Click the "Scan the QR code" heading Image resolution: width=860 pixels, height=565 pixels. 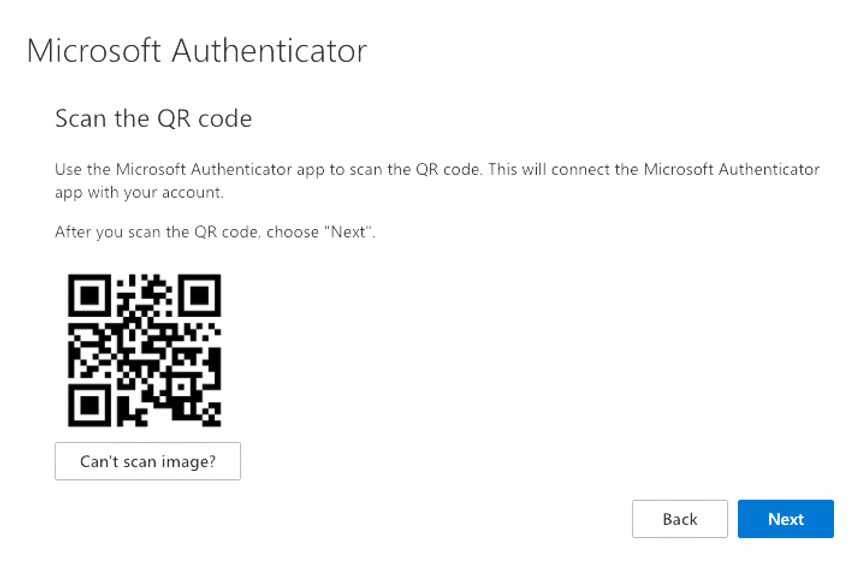(x=154, y=118)
